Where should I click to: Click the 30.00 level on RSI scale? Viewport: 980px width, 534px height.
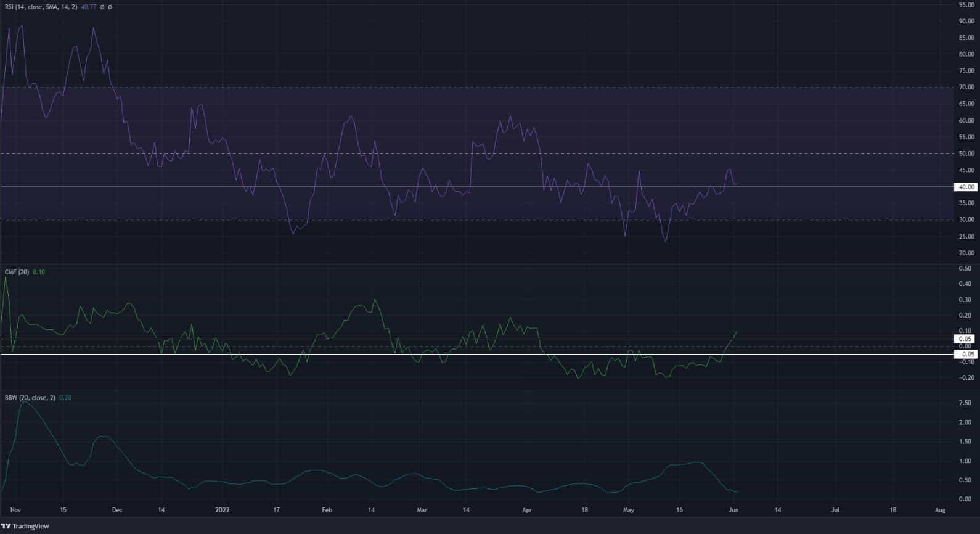(x=966, y=220)
